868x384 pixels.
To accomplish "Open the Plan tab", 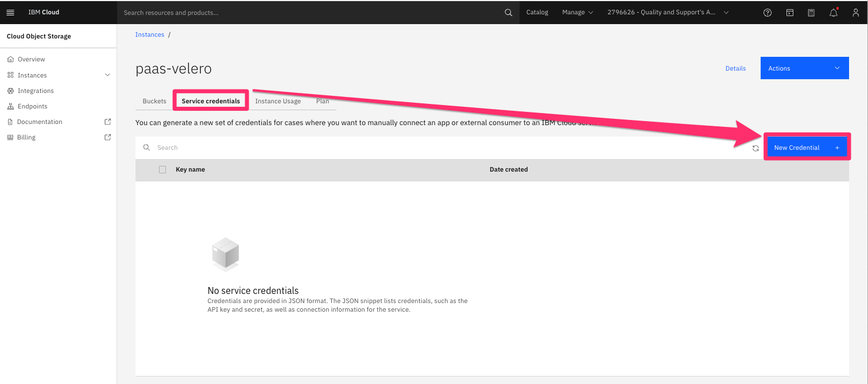I will [x=323, y=101].
